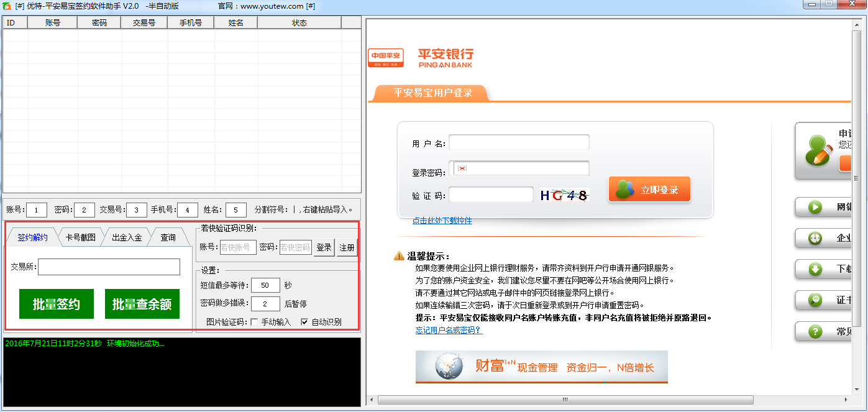Click the horizontal scrollbar left arrow
The image size is (868, 412).
pyautogui.click(x=372, y=399)
